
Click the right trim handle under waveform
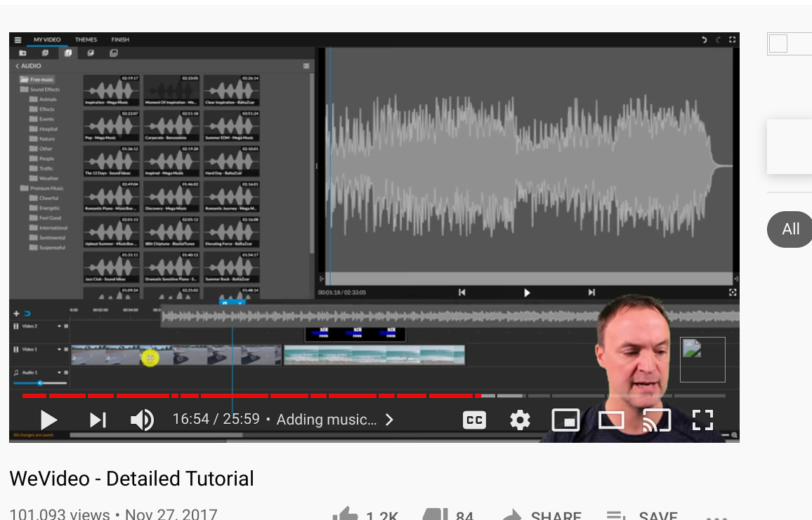tap(736, 279)
